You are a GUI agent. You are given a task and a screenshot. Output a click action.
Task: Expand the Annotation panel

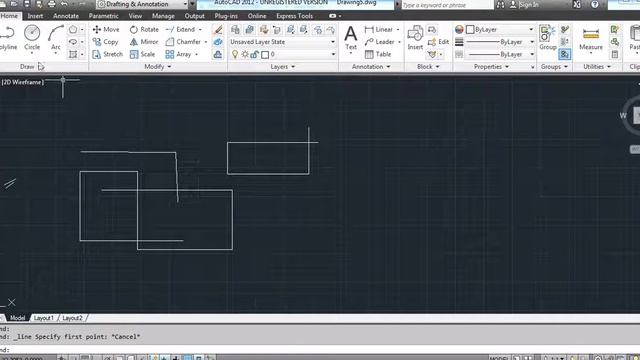[x=371, y=66]
